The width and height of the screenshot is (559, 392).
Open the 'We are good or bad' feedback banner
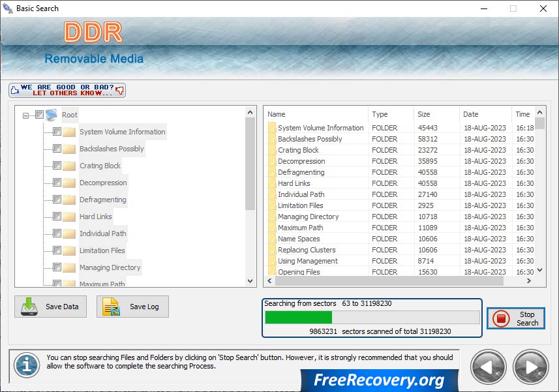(x=67, y=90)
